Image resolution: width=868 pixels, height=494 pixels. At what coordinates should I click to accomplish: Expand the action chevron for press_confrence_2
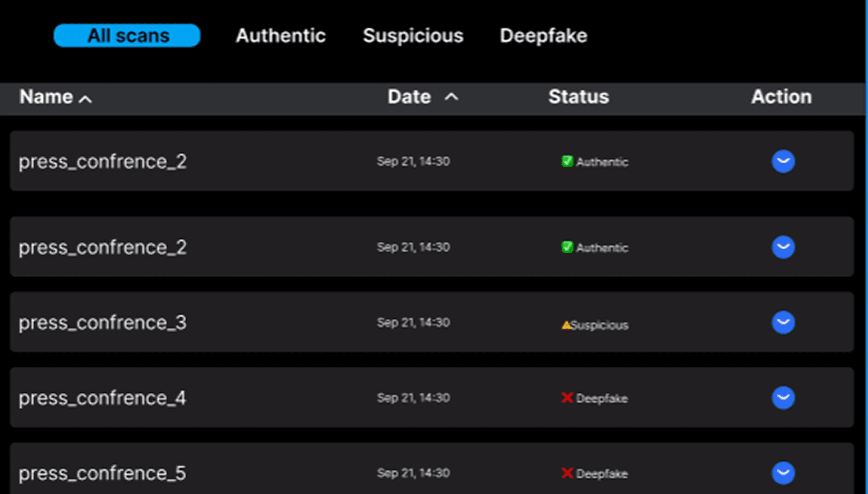coord(783,161)
